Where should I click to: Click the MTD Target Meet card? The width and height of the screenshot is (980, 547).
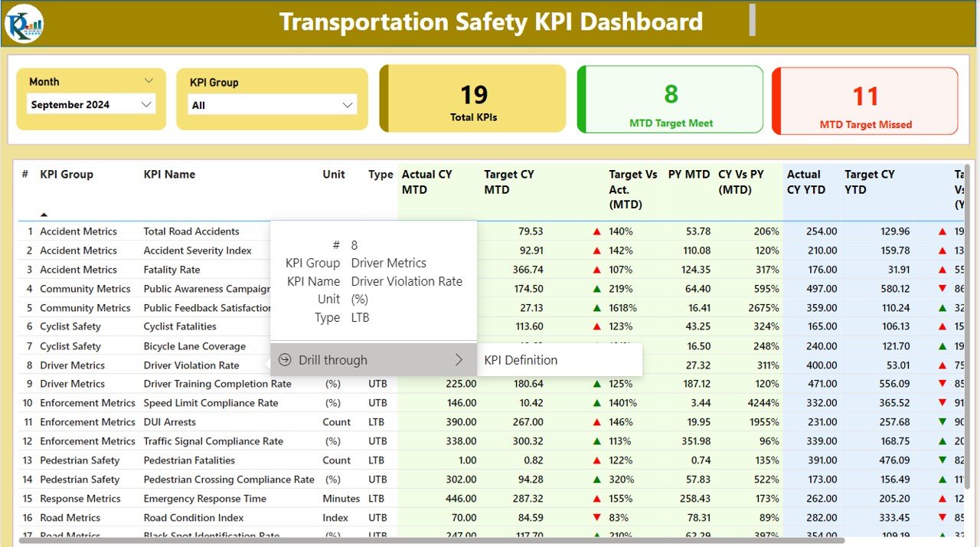tap(670, 100)
